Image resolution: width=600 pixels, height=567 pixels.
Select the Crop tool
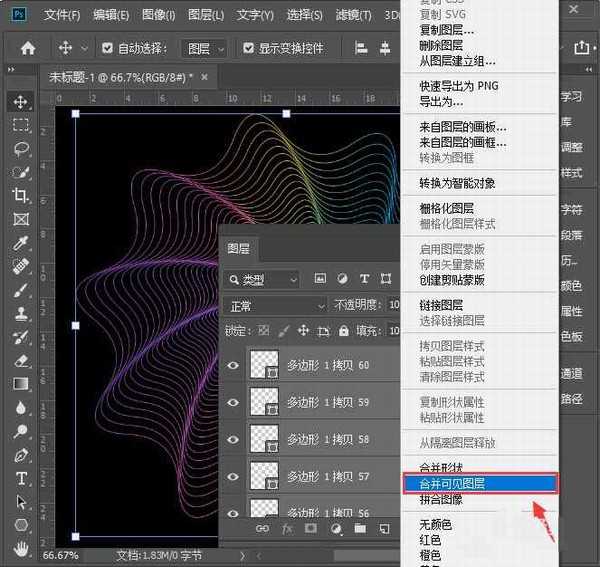[21, 196]
